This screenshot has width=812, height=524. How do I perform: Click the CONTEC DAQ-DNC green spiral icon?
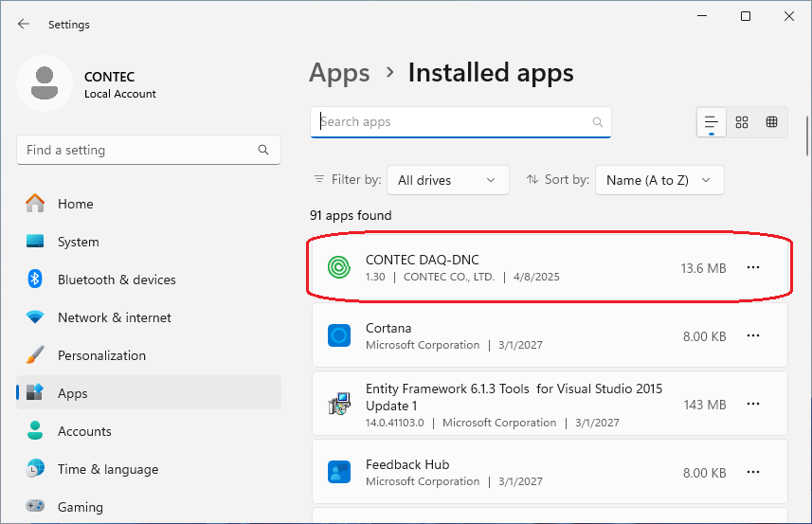tap(339, 267)
